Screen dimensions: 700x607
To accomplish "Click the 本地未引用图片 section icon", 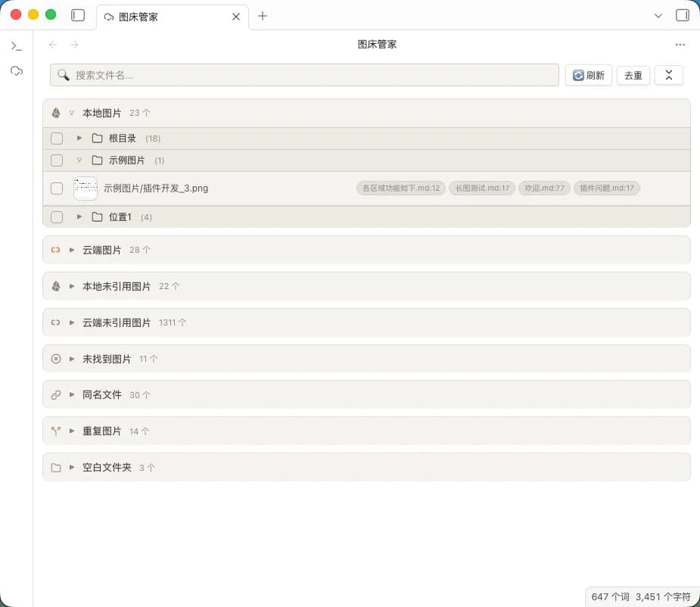I will (56, 286).
